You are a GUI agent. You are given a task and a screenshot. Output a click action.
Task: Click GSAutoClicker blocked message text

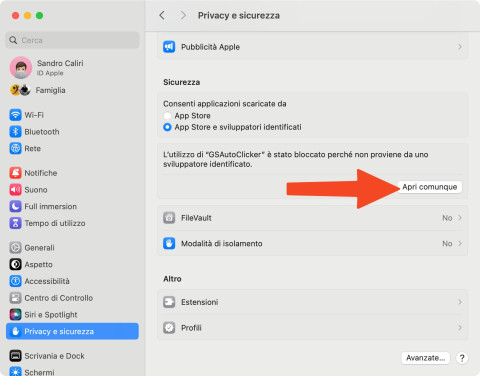(296, 159)
